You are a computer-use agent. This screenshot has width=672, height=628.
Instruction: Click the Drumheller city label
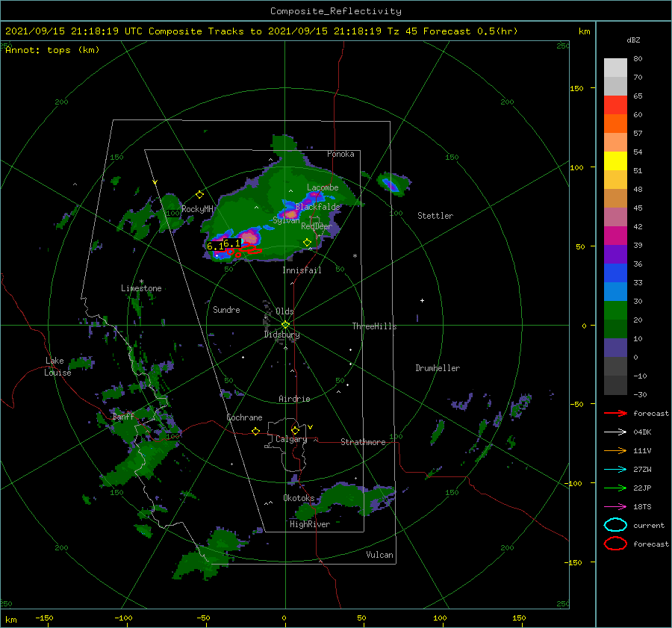point(438,368)
